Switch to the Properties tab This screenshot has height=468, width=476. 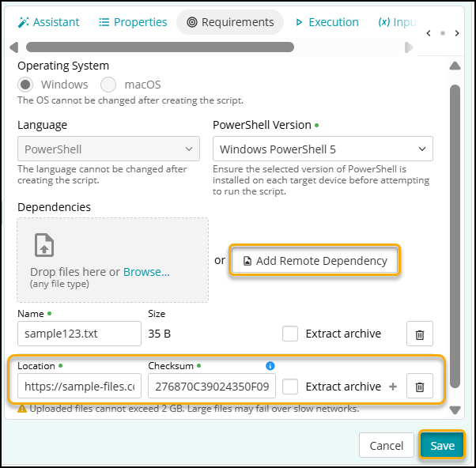click(133, 22)
